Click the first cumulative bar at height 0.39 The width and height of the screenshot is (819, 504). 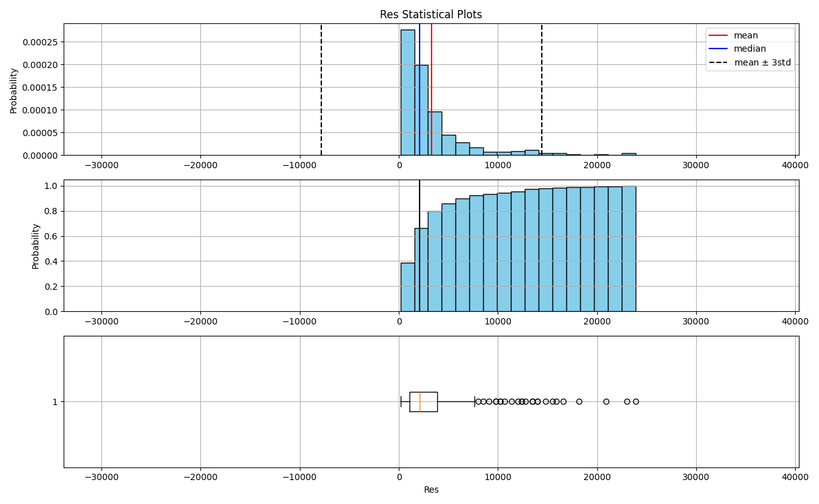408,287
